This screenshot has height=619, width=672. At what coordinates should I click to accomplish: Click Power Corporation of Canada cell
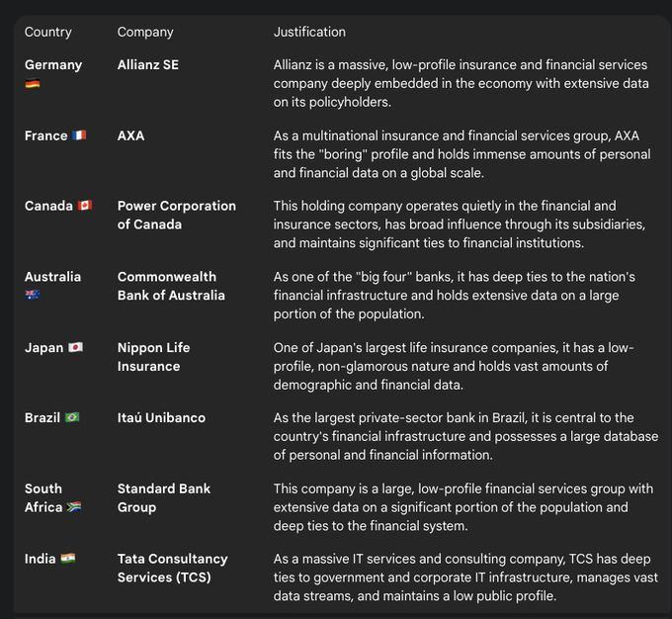(176, 215)
